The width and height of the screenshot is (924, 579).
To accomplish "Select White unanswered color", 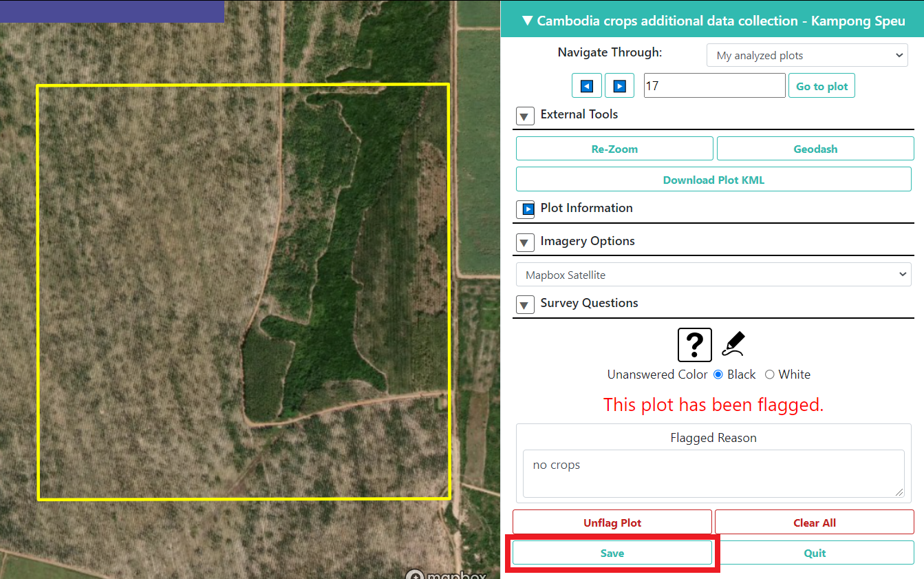I will (x=770, y=375).
